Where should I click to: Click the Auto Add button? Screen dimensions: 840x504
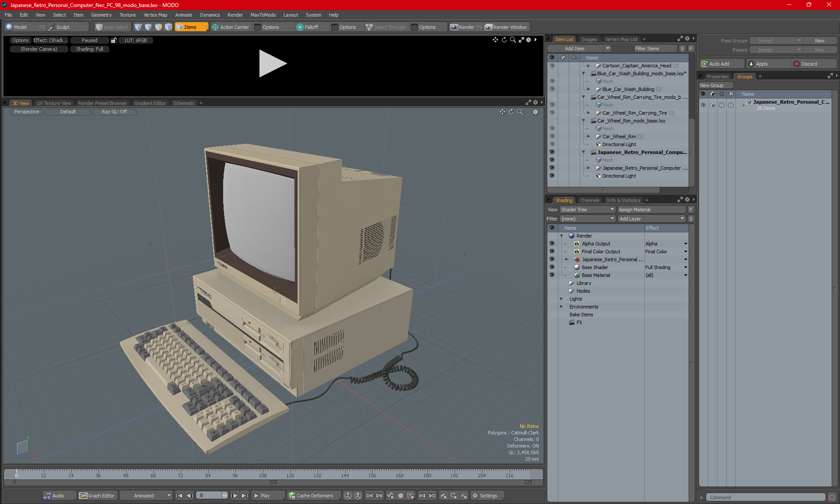click(x=719, y=64)
